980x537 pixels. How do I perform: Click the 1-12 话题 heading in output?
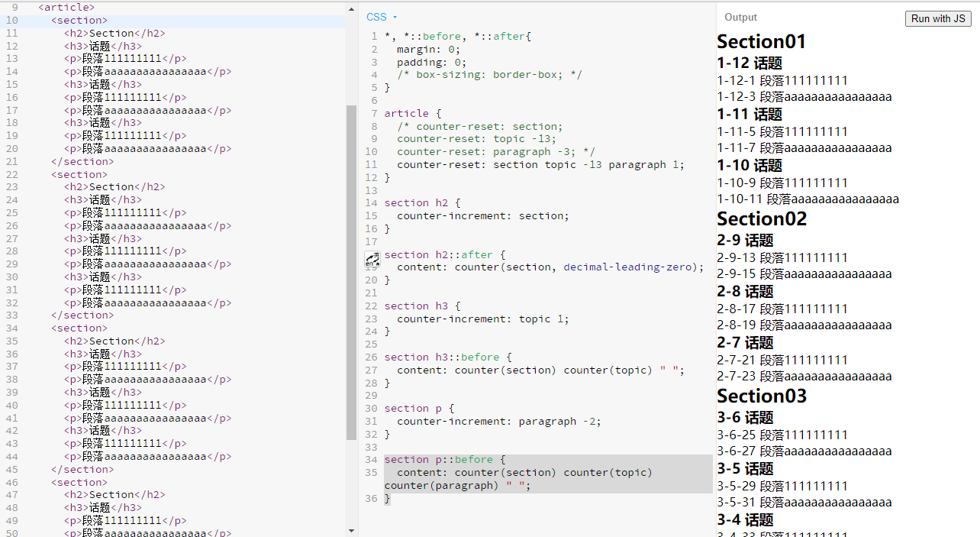coord(749,63)
